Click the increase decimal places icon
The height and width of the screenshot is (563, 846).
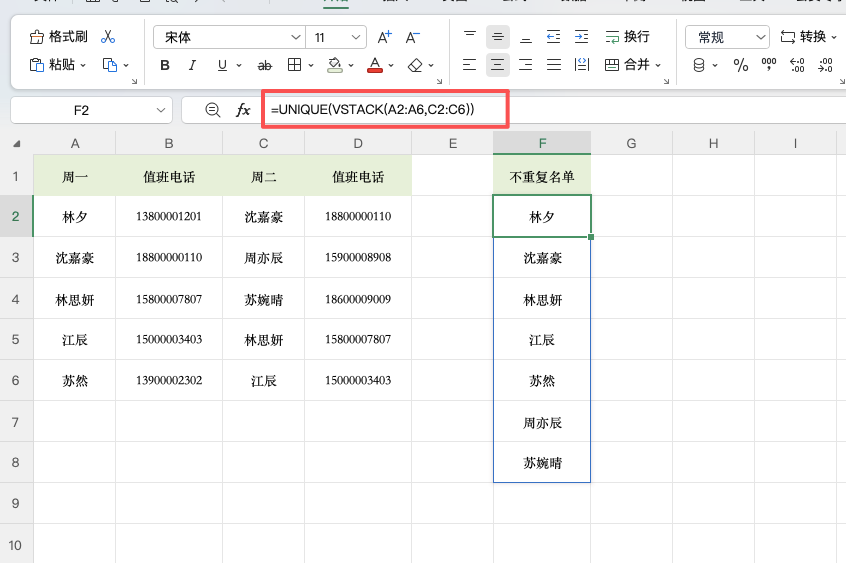point(797,65)
